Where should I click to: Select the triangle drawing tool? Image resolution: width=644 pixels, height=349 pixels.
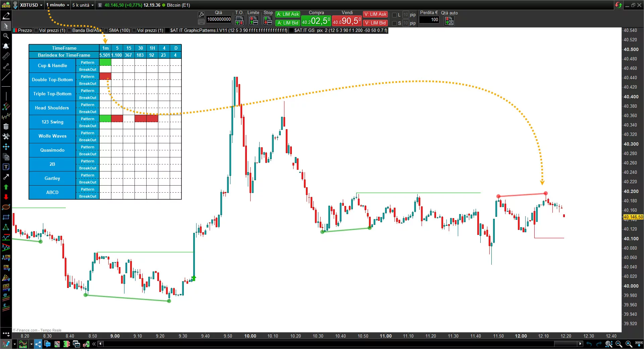coord(6,227)
